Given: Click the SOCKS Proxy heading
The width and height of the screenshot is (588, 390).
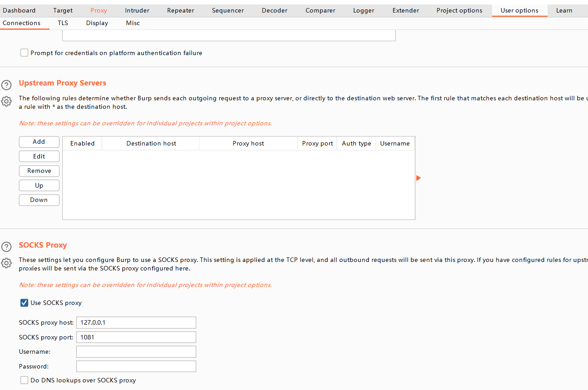Looking at the screenshot, I should pos(43,245).
